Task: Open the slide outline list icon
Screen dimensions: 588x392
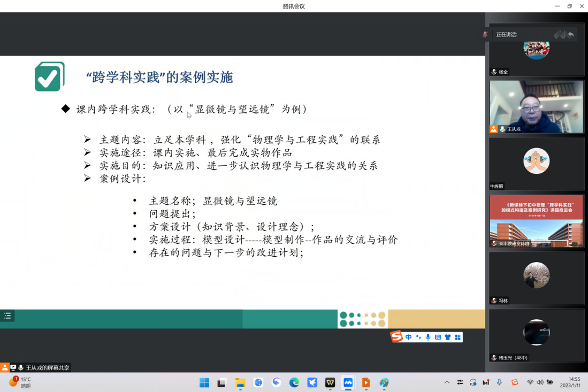Action: [7, 316]
